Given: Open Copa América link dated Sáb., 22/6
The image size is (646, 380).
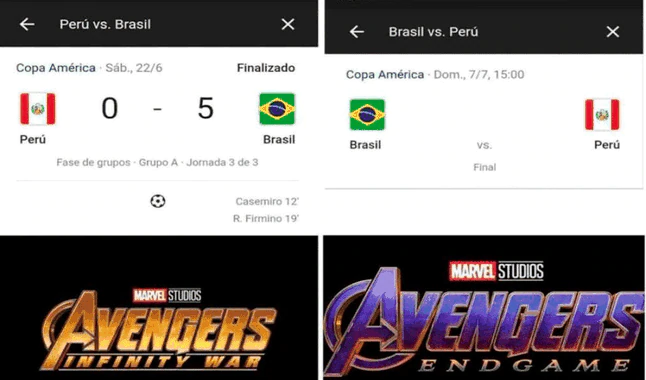Looking at the screenshot, I should [56, 68].
